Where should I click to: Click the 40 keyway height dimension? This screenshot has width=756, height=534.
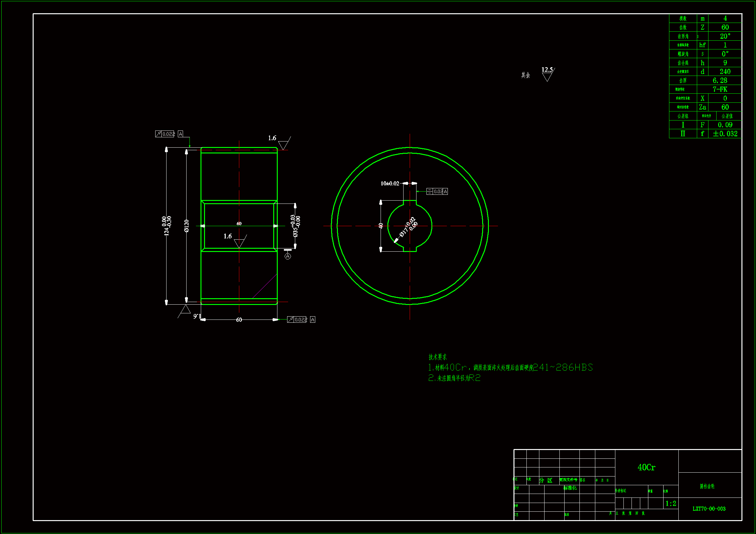381,226
